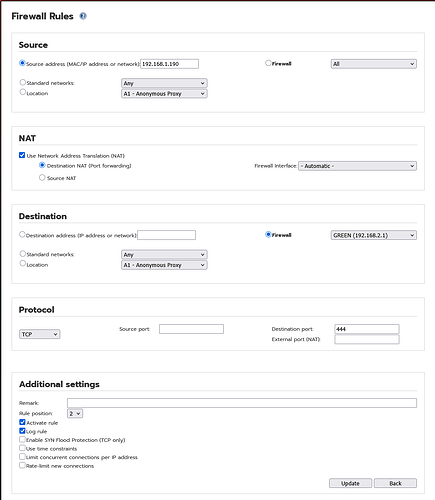
Task: Click the Update button
Action: [x=350, y=483]
